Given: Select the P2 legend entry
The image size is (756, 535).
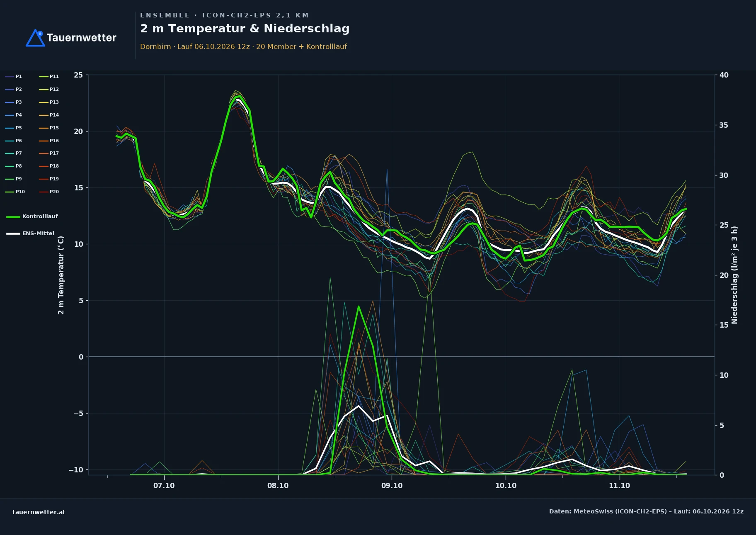Looking at the screenshot, I should click(14, 89).
